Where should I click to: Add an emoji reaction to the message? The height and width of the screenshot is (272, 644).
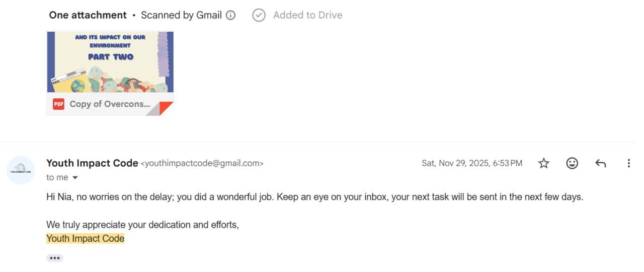point(572,163)
